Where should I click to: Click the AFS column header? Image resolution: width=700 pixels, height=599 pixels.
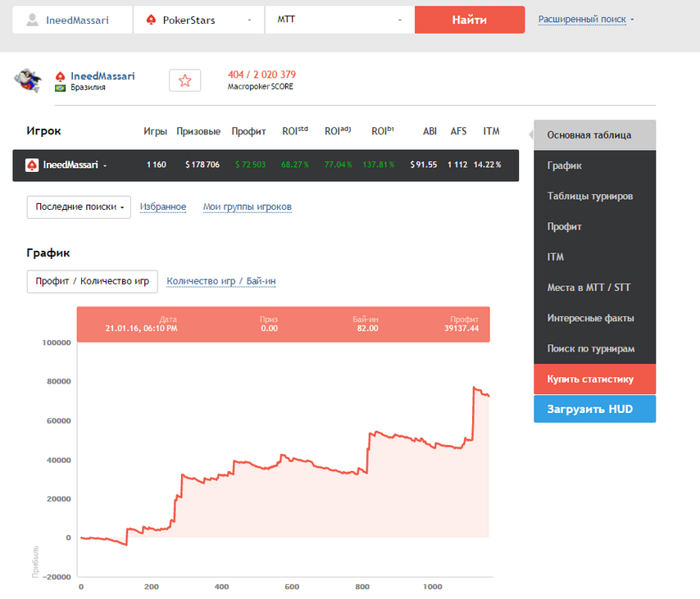458,131
